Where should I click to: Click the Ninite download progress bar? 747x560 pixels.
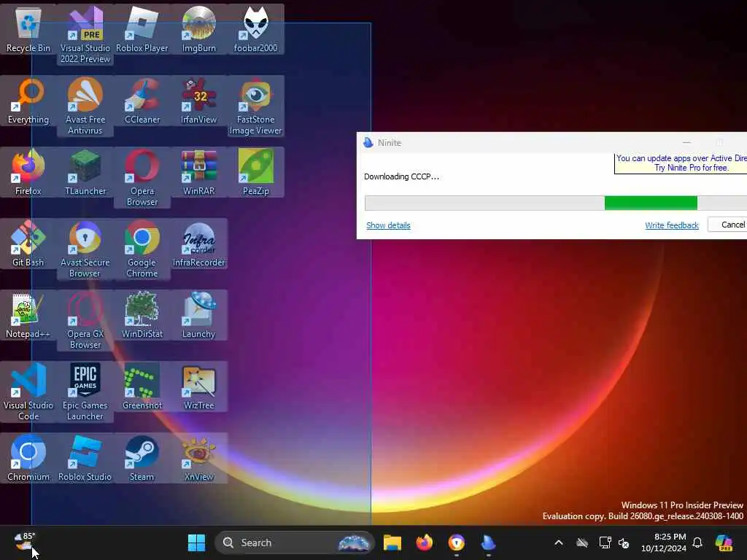click(555, 203)
